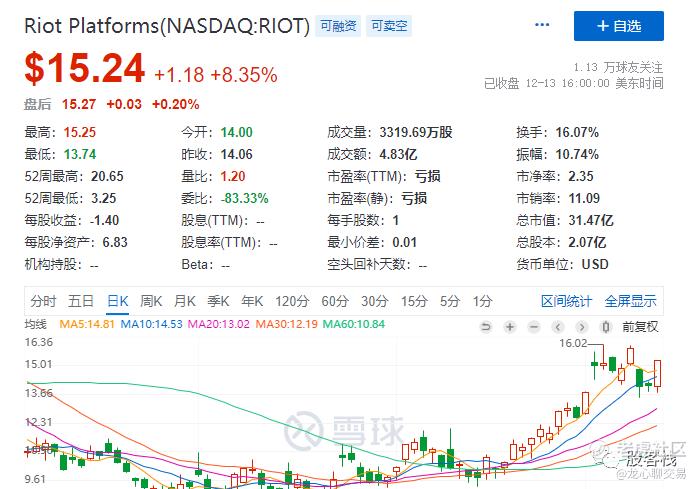The image size is (699, 489).
Task: Add RIOT to watchlist with 自选 button
Action: 619,26
